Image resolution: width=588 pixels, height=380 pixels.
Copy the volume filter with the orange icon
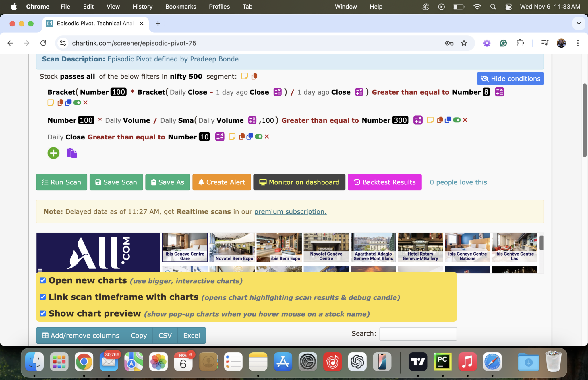click(x=440, y=120)
